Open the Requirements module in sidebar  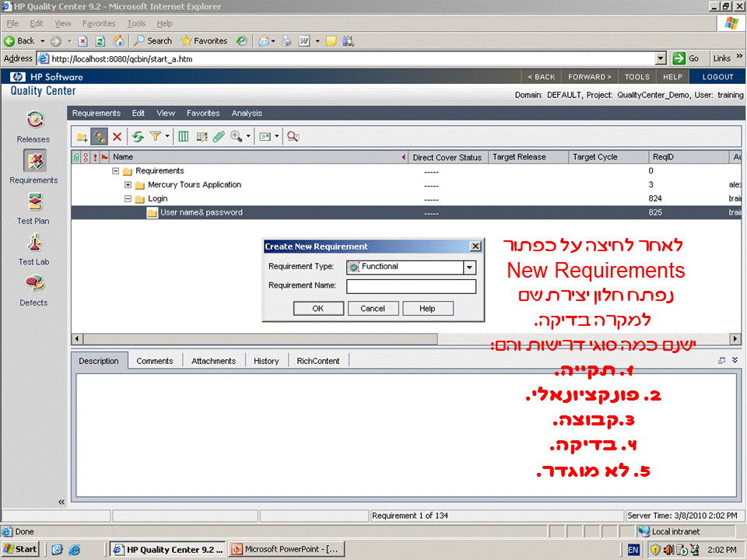(33, 167)
